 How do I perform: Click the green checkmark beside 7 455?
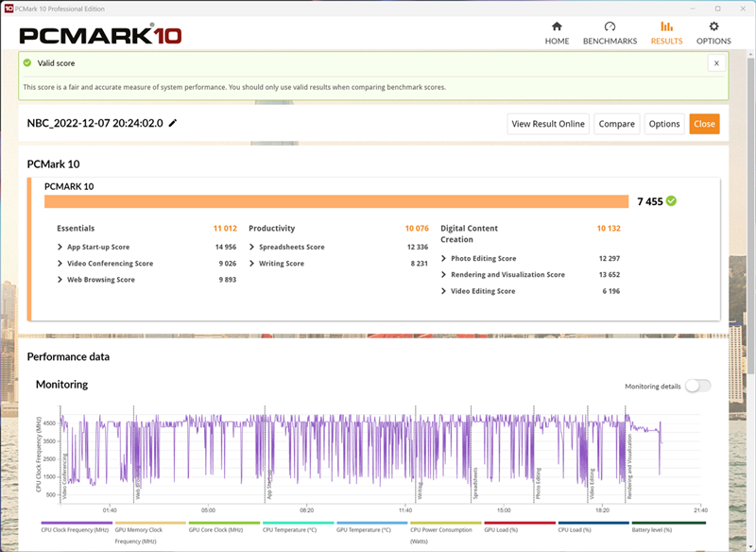pyautogui.click(x=671, y=201)
